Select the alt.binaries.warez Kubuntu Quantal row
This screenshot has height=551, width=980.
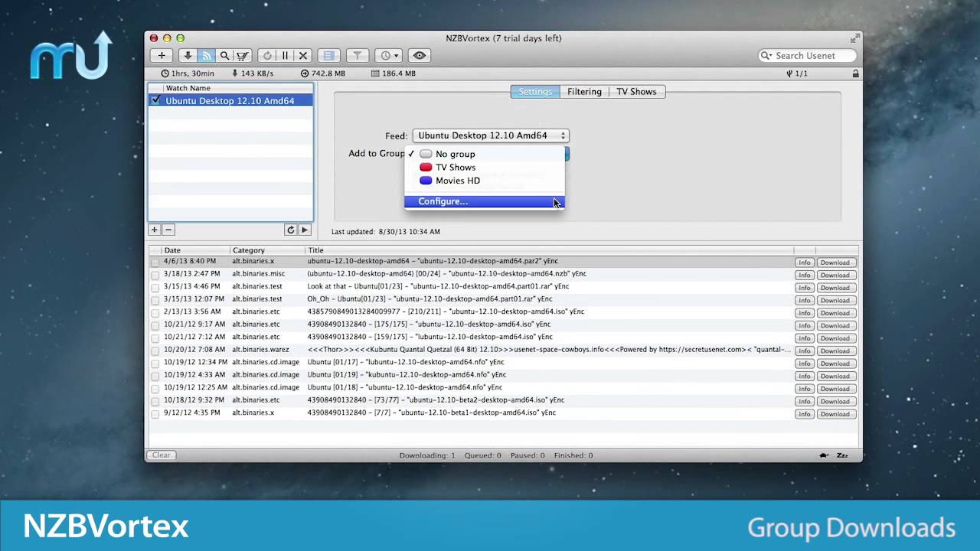(503, 350)
